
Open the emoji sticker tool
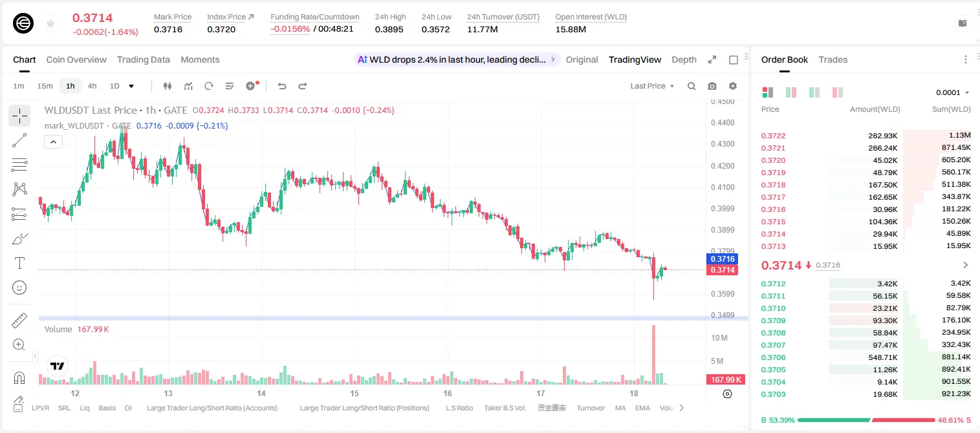(19, 288)
